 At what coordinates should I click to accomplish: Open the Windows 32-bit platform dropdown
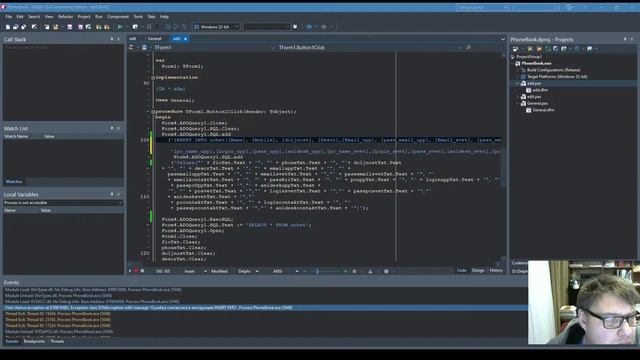click(216, 27)
